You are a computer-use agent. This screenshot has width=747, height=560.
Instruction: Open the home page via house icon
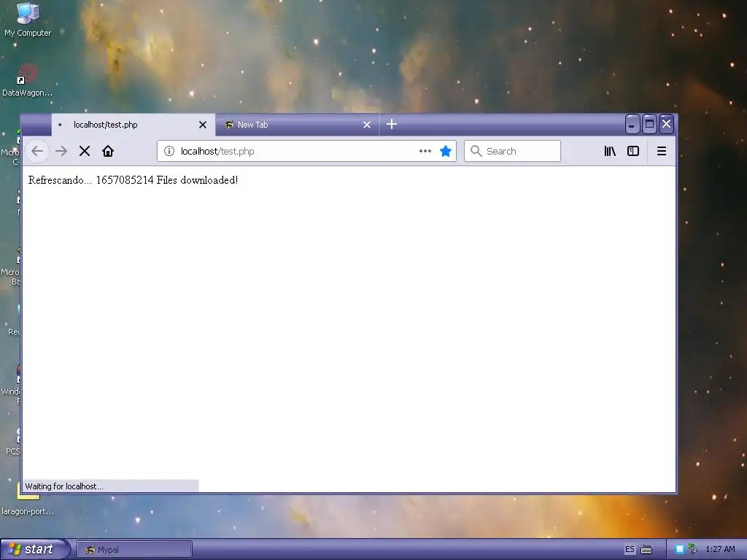[108, 152]
